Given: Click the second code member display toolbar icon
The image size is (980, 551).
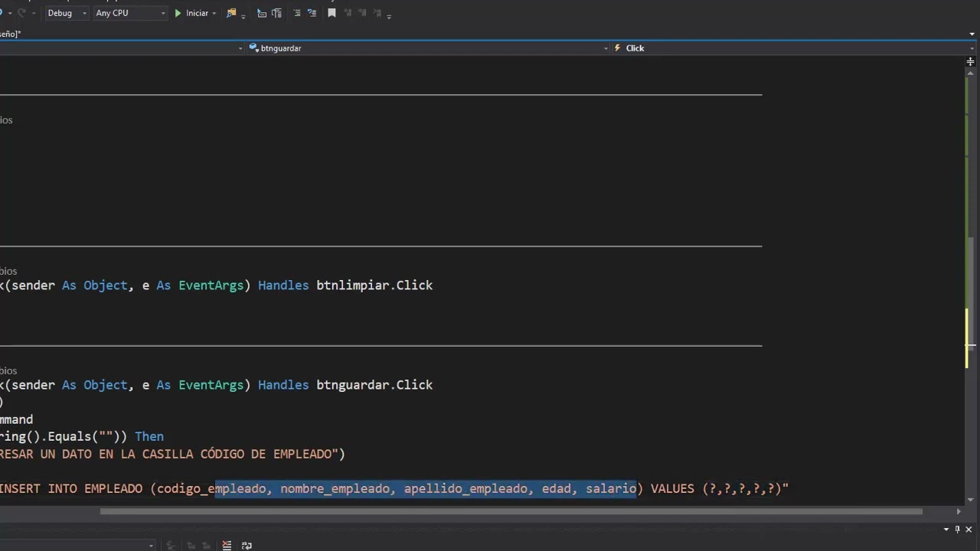Looking at the screenshot, I should point(276,13).
